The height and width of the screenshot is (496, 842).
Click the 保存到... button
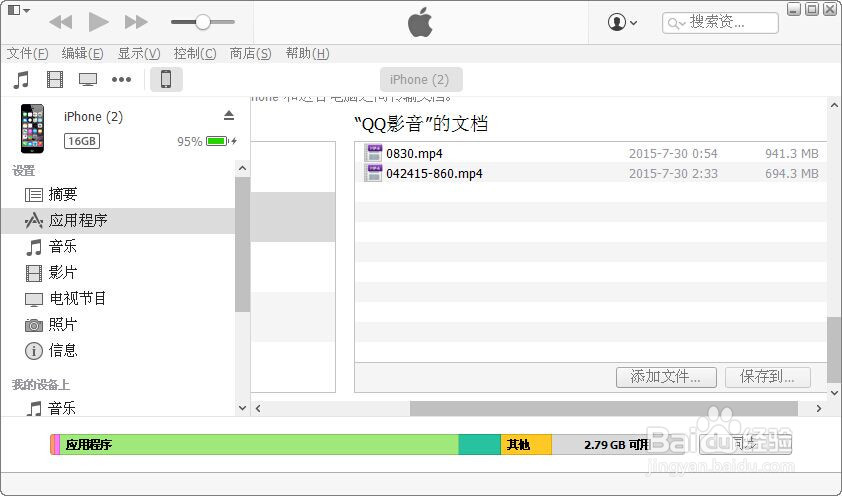coord(767,377)
